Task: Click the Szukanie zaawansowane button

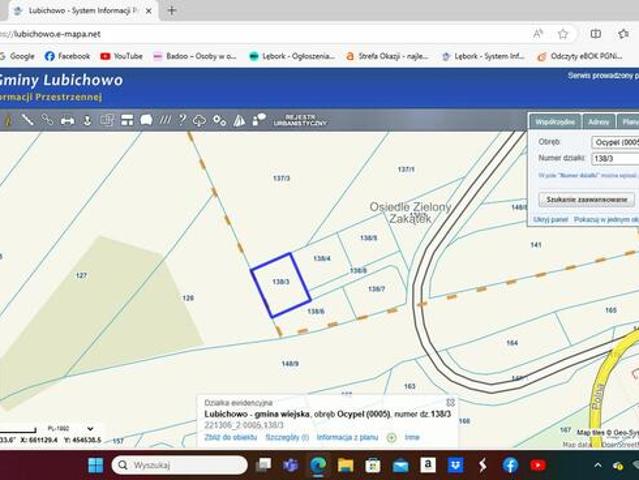Action: [x=586, y=199]
